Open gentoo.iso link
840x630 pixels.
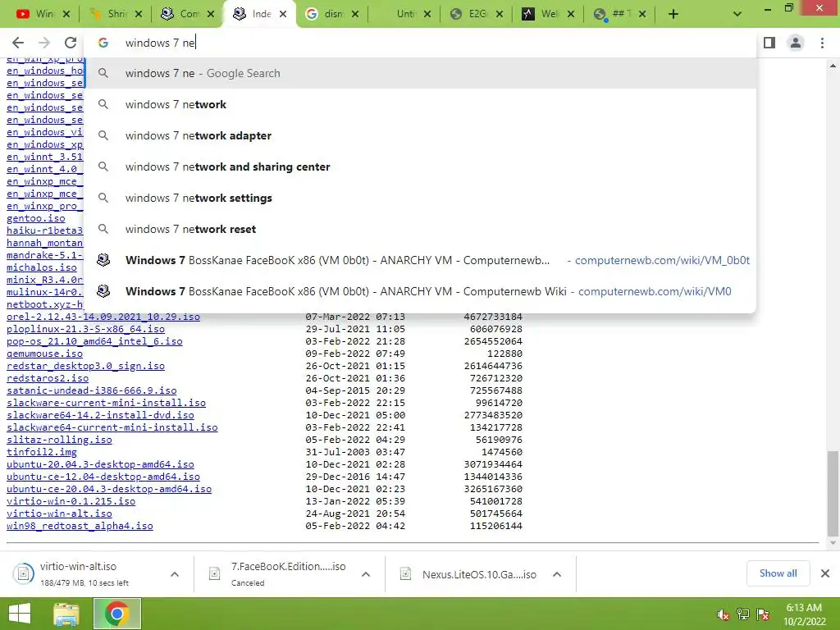[36, 218]
